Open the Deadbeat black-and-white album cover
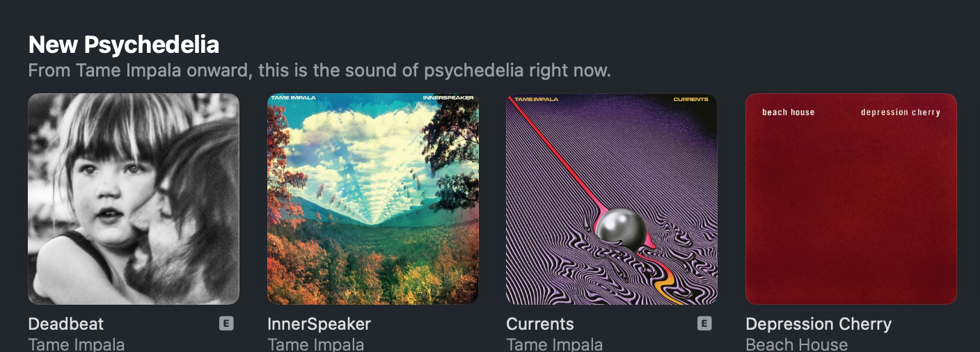Screen dimensions: 980x352 pyautogui.click(x=134, y=199)
